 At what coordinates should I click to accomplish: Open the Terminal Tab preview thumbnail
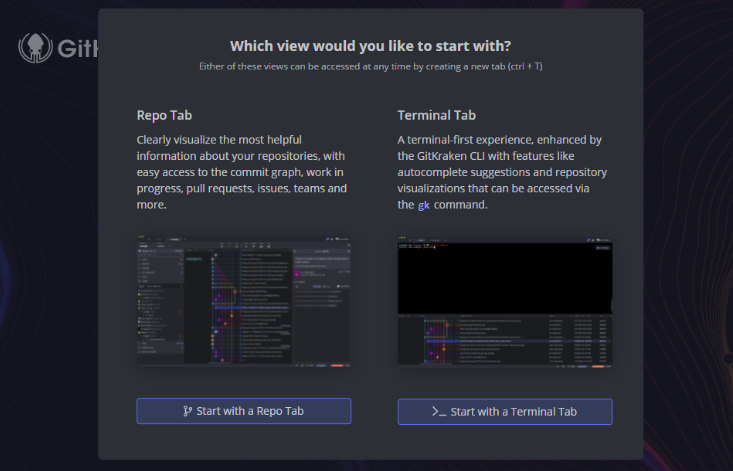505,301
